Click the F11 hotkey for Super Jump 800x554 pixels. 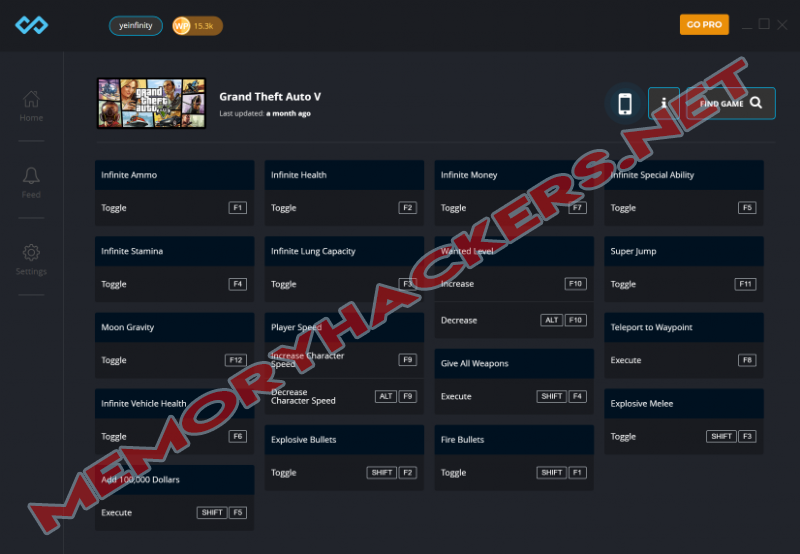[745, 284]
